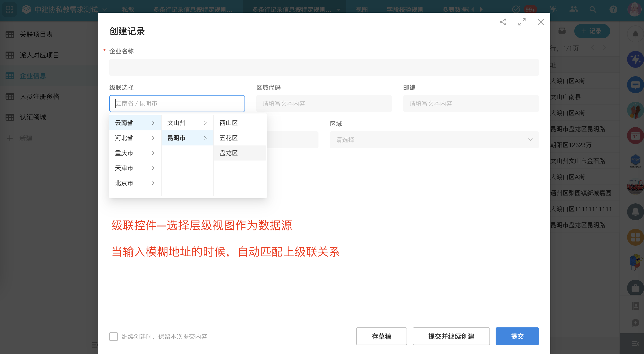Screen dimensions: 644x354
Task: Click the 企业名称 text input field
Action: (x=324, y=67)
